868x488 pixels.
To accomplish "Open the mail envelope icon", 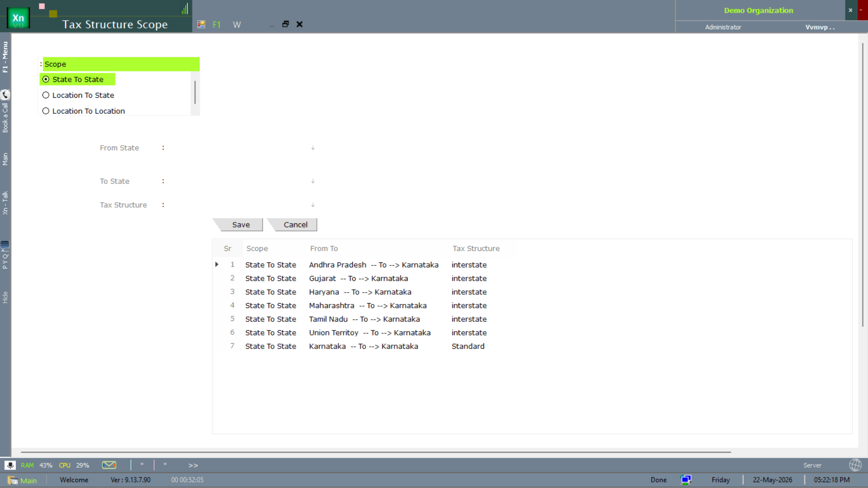I will [109, 465].
